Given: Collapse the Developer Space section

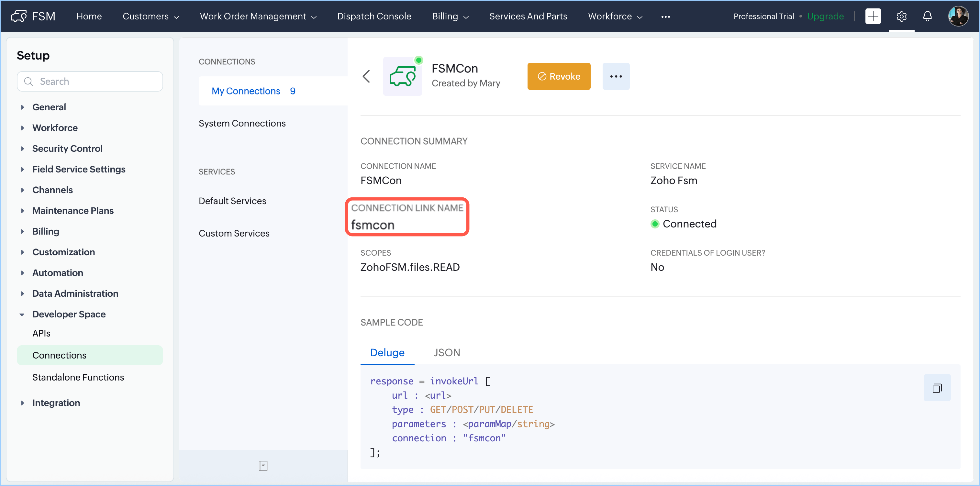Looking at the screenshot, I should (22, 315).
